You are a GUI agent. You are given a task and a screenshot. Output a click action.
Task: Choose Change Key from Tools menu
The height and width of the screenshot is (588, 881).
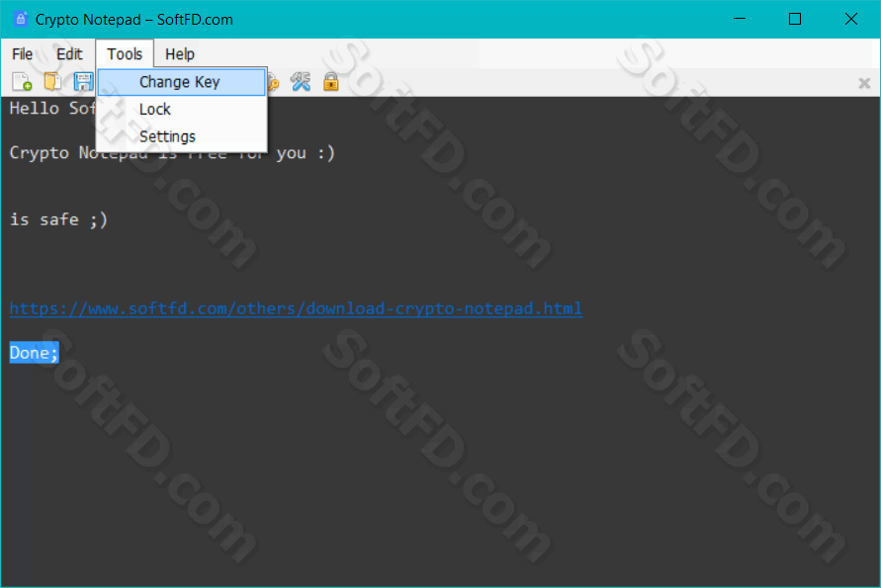click(x=182, y=82)
